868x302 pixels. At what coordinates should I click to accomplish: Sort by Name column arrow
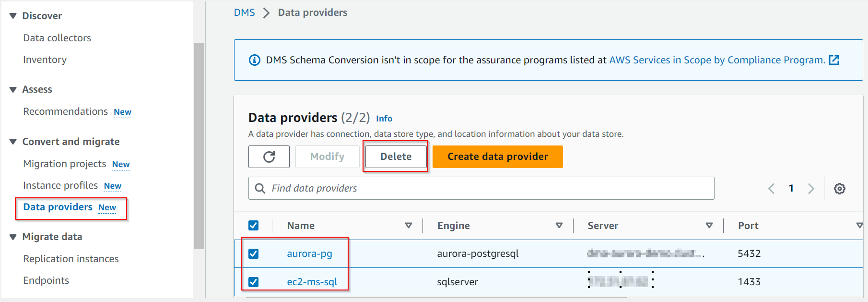(409, 225)
